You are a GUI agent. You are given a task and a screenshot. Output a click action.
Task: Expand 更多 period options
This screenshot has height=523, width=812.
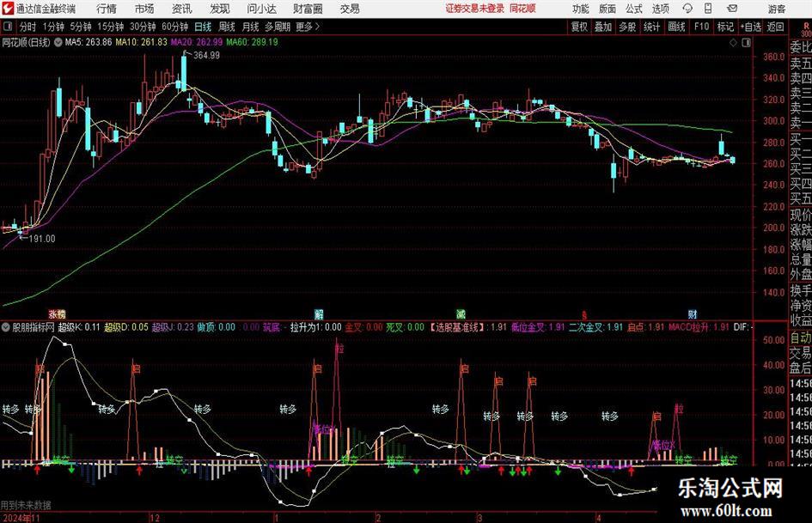point(308,27)
